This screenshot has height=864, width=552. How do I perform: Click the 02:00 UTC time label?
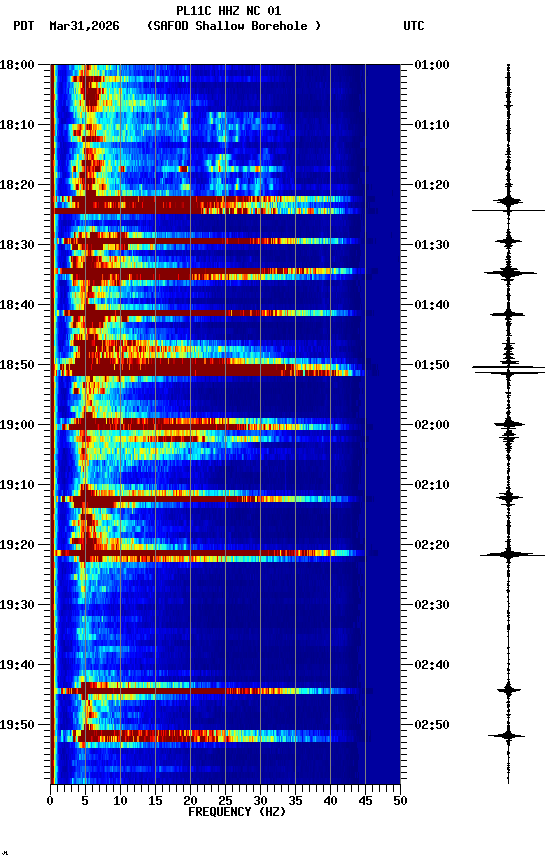[x=432, y=425]
